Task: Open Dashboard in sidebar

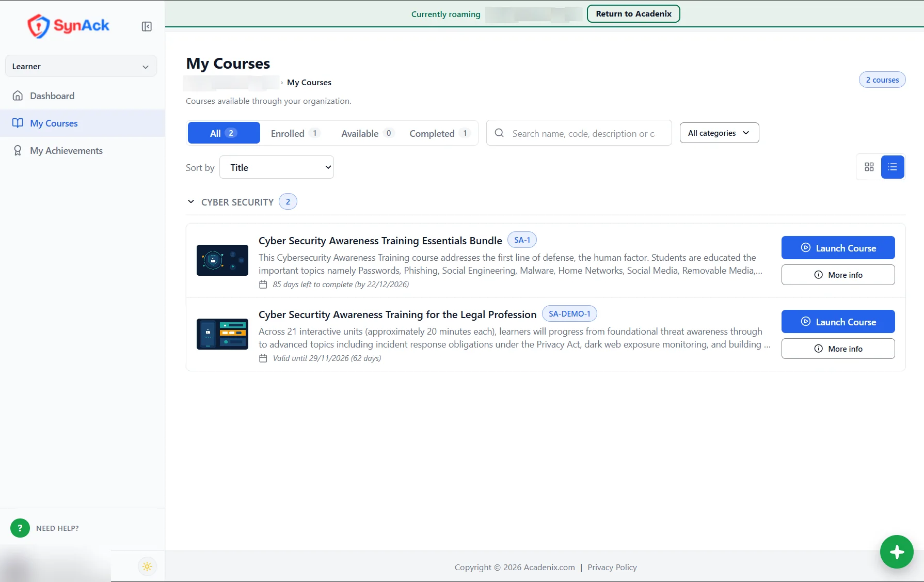Action: click(83, 96)
